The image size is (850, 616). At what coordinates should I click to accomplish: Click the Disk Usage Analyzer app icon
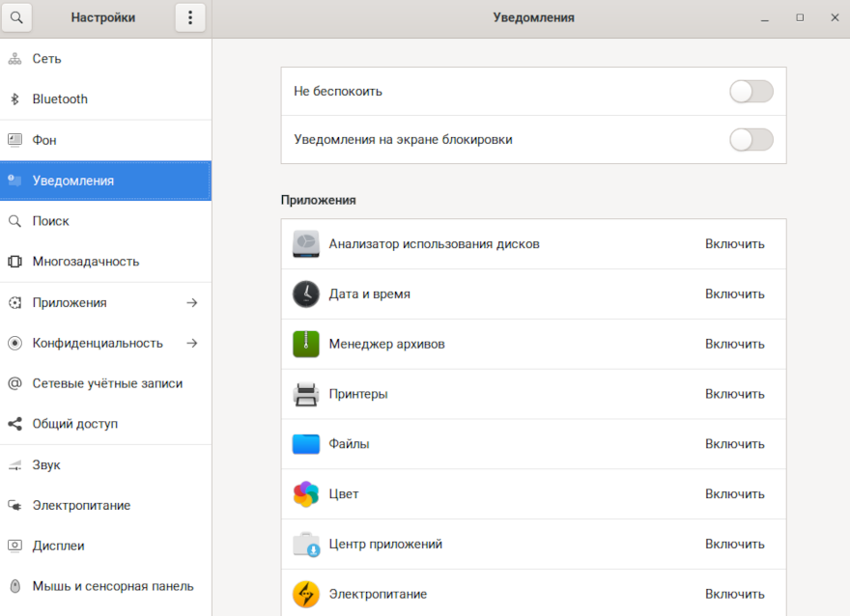pos(305,244)
